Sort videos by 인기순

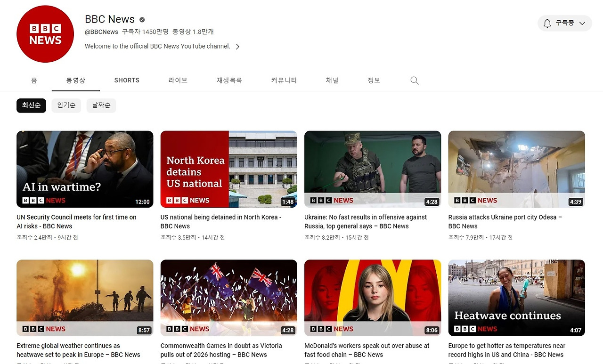(x=66, y=105)
